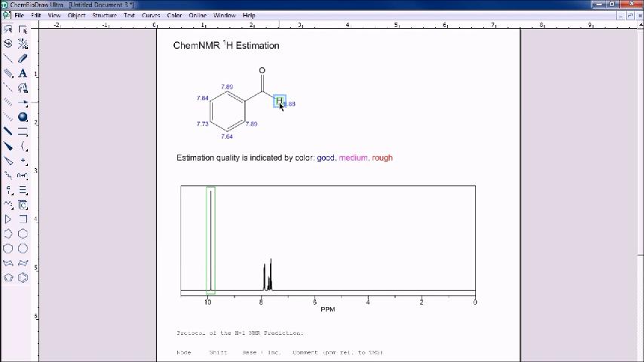Click the 7.73 shift label
This screenshot has width=644, height=362.
(203, 124)
